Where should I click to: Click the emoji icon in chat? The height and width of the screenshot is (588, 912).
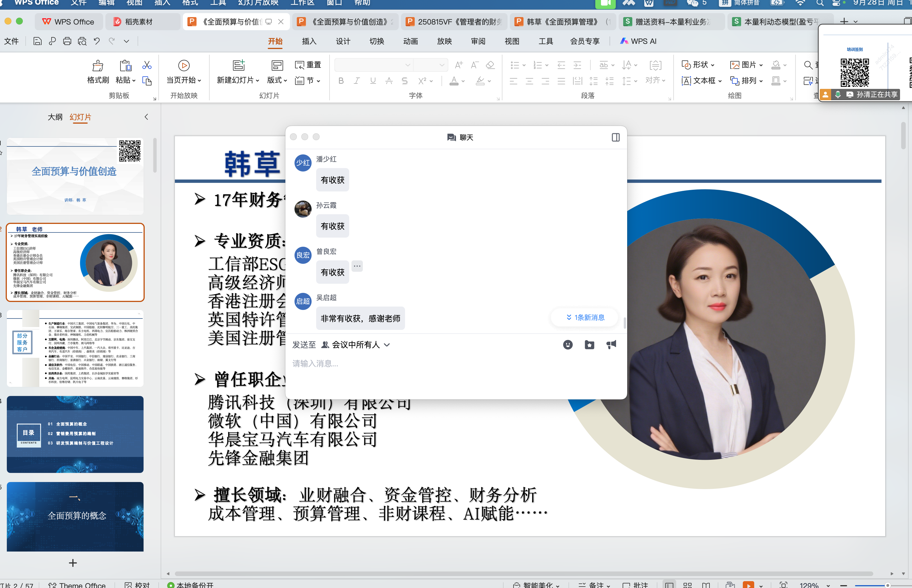568,345
